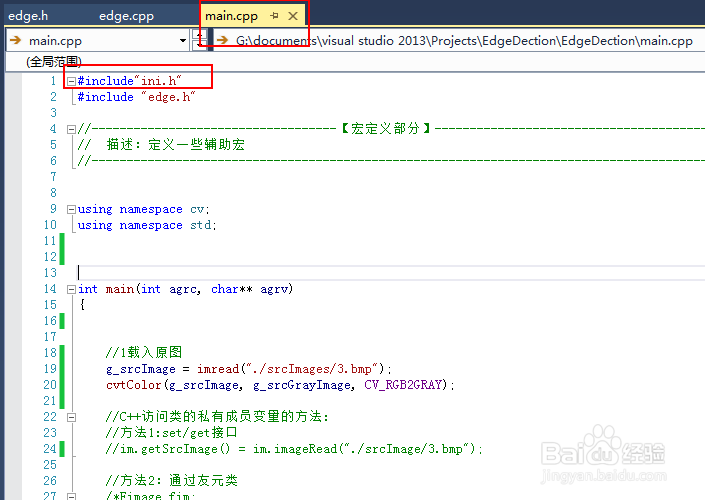
Task: Click the C++访问类的私有成员变量 comment
Action: click(x=218, y=417)
